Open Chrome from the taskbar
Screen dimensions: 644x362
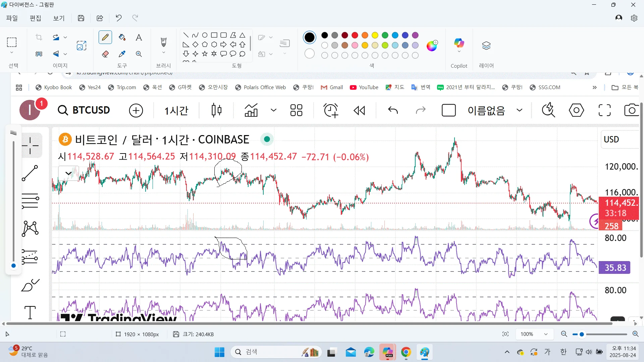[x=406, y=352]
